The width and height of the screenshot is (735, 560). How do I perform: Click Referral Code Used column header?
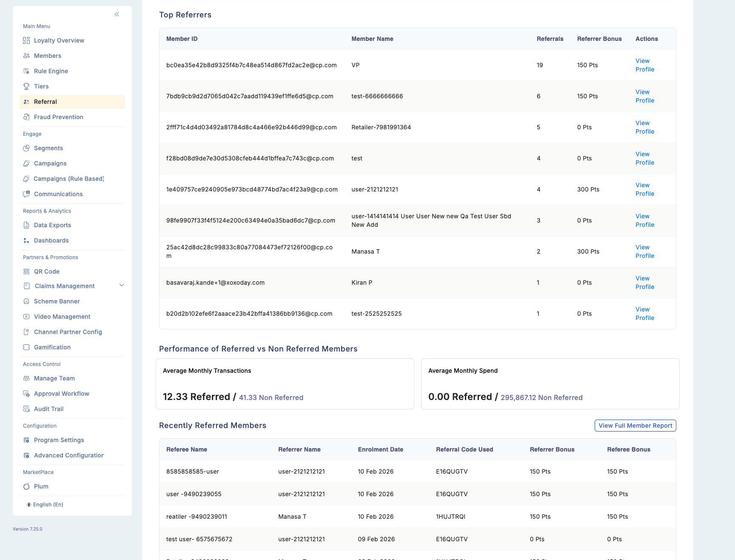(x=464, y=449)
